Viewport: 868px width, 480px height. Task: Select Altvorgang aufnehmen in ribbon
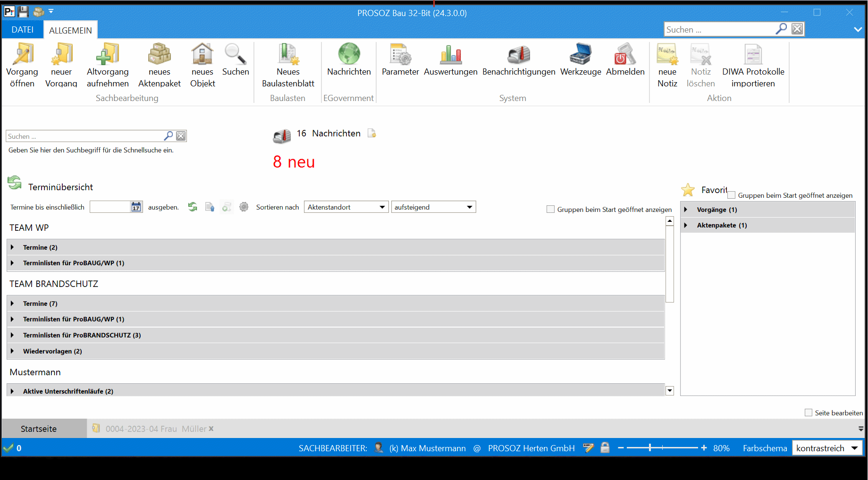click(x=108, y=65)
